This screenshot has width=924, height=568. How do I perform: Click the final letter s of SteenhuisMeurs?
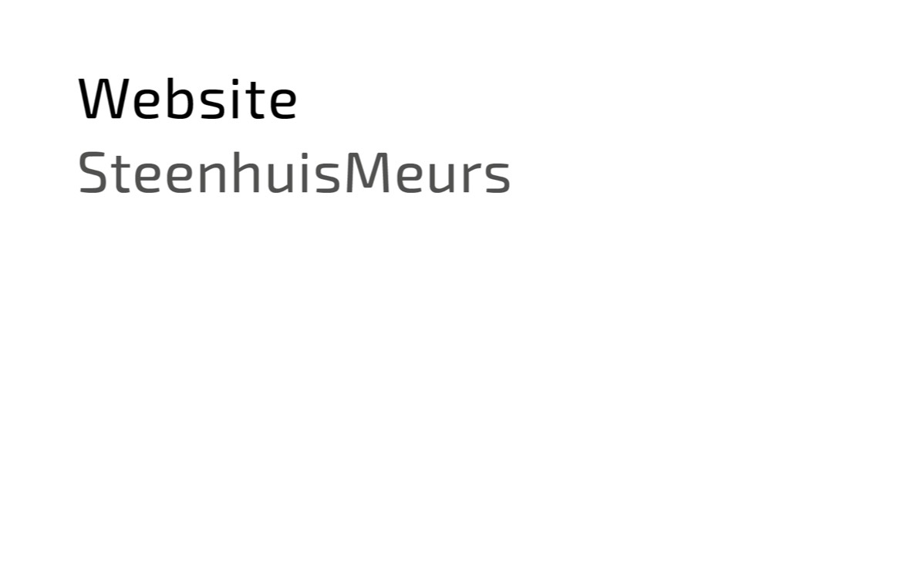pos(497,177)
